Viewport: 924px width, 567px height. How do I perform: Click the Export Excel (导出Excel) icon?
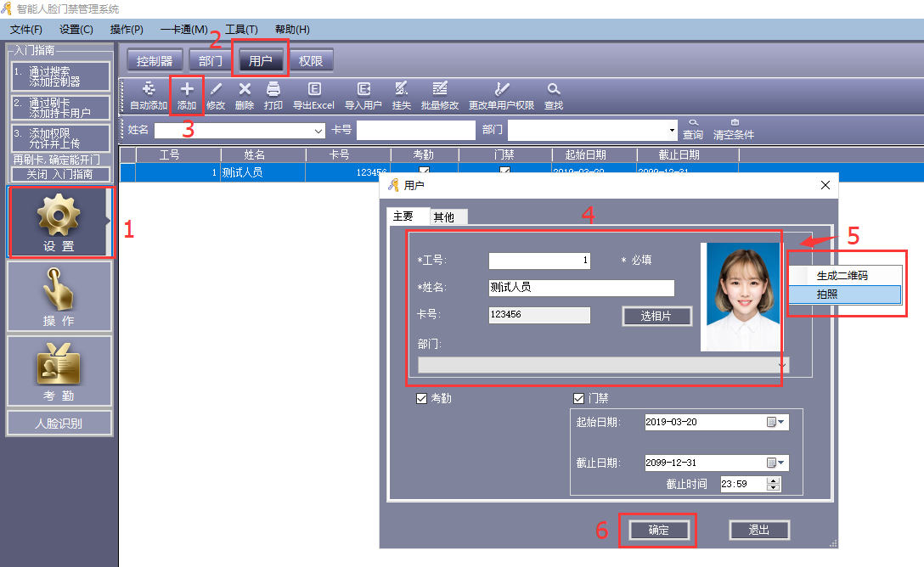coord(313,89)
